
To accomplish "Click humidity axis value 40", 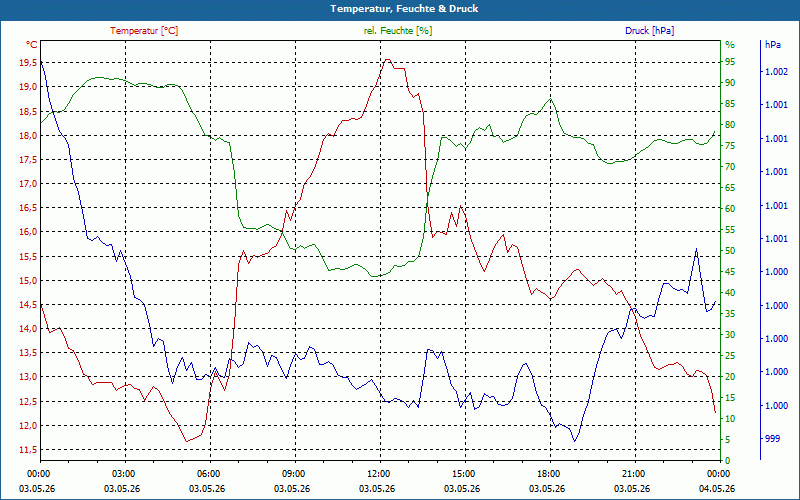I will (730, 293).
